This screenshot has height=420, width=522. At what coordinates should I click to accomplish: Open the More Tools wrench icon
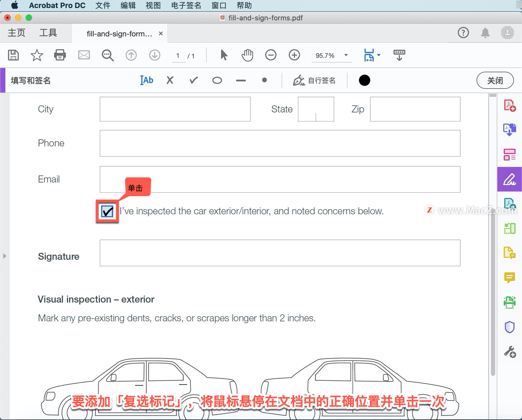[510, 352]
